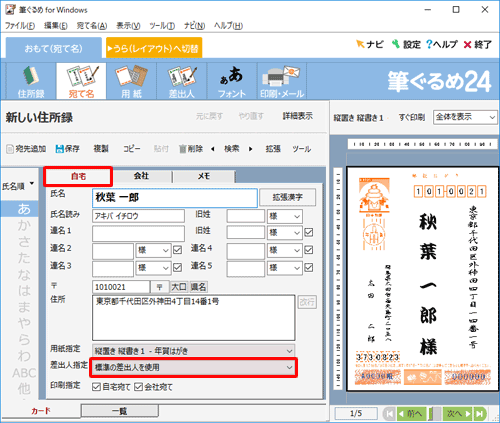Click すぐ印刷 quick print
This screenshot has width=500, height=423.
(412, 117)
